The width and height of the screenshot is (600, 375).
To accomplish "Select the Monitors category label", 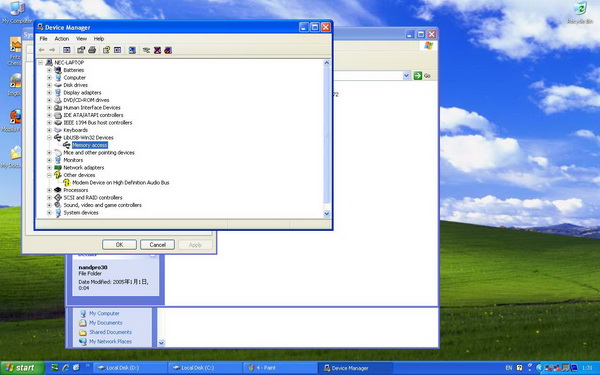I will tap(73, 160).
